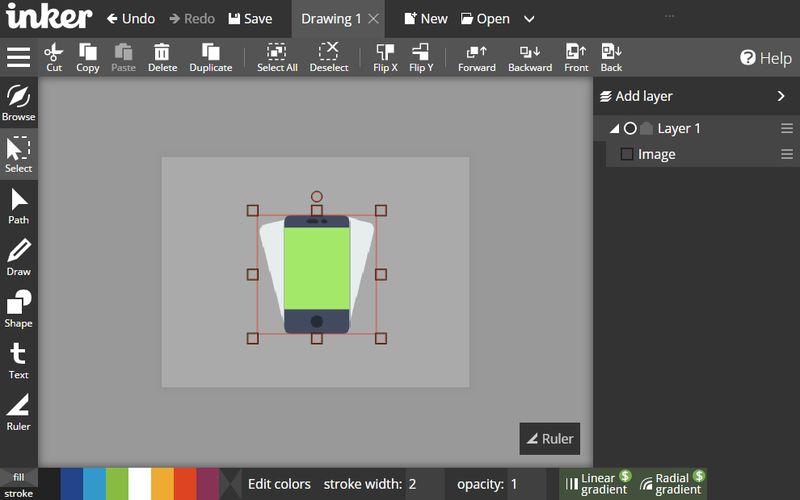Choose the Text tool

point(19,360)
